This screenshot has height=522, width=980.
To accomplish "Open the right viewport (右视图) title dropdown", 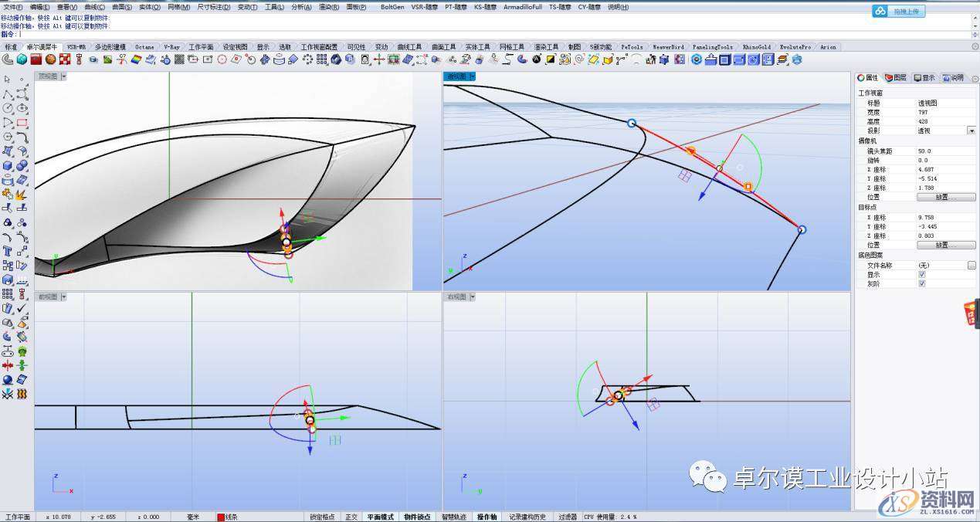I will tap(473, 297).
